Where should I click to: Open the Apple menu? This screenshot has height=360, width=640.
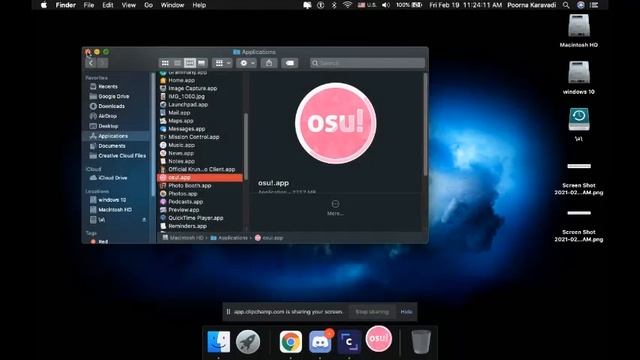(44, 5)
